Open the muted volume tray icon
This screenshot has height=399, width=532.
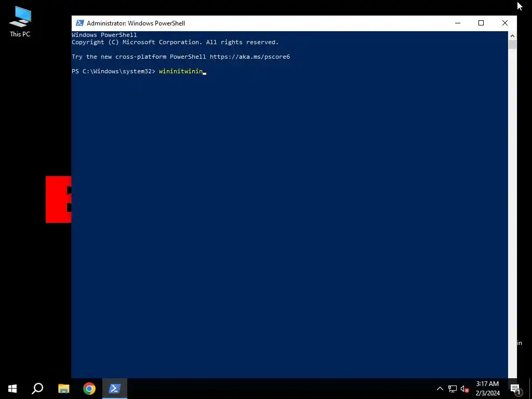pos(464,389)
